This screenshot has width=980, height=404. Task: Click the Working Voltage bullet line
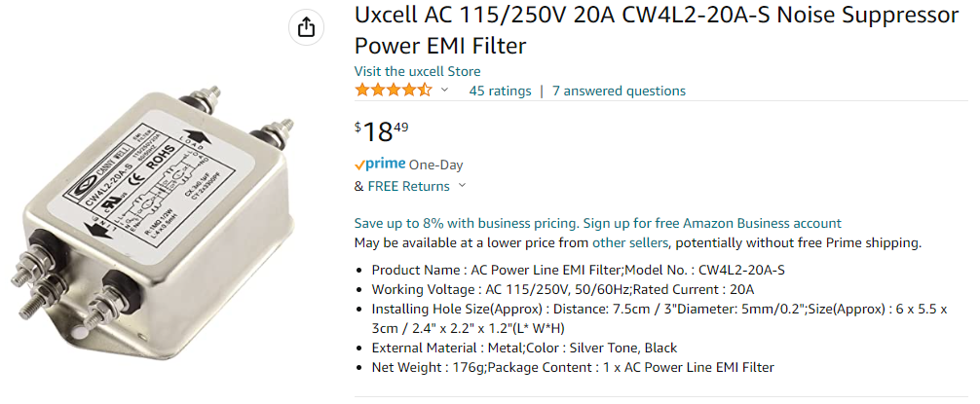pyautogui.click(x=563, y=289)
